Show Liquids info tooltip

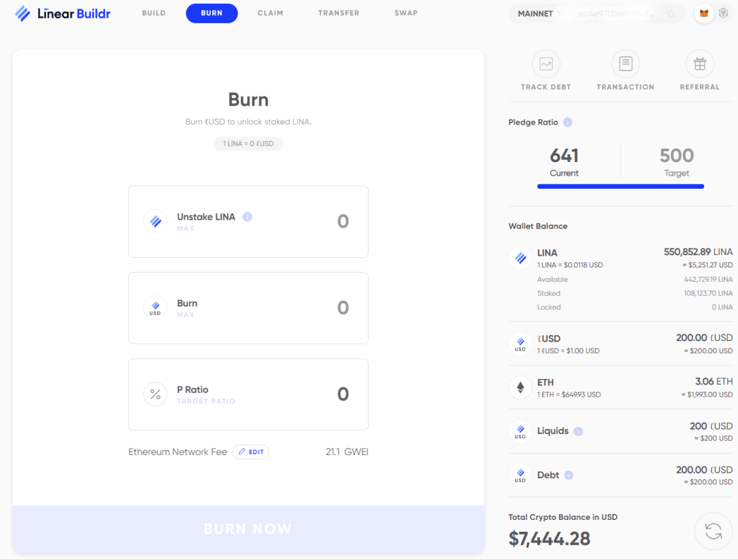pyautogui.click(x=578, y=431)
